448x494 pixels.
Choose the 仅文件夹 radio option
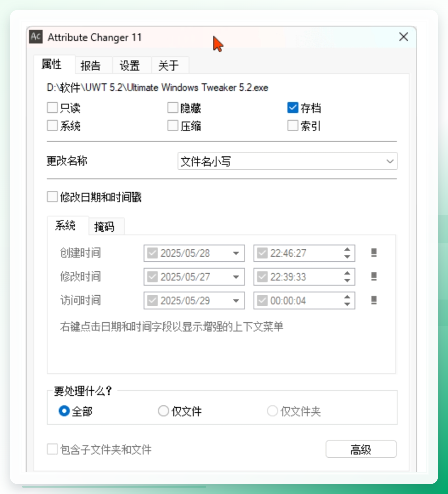pos(272,411)
